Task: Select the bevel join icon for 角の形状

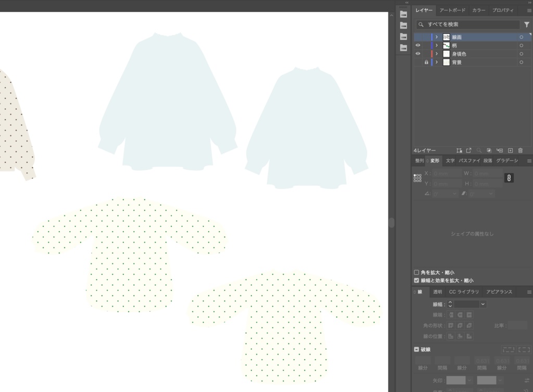Action: [x=469, y=325]
